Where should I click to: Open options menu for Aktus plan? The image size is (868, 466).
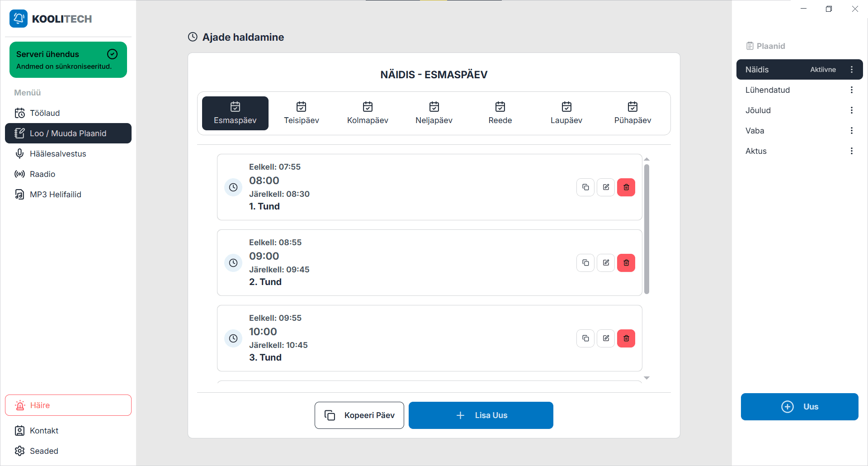point(852,151)
